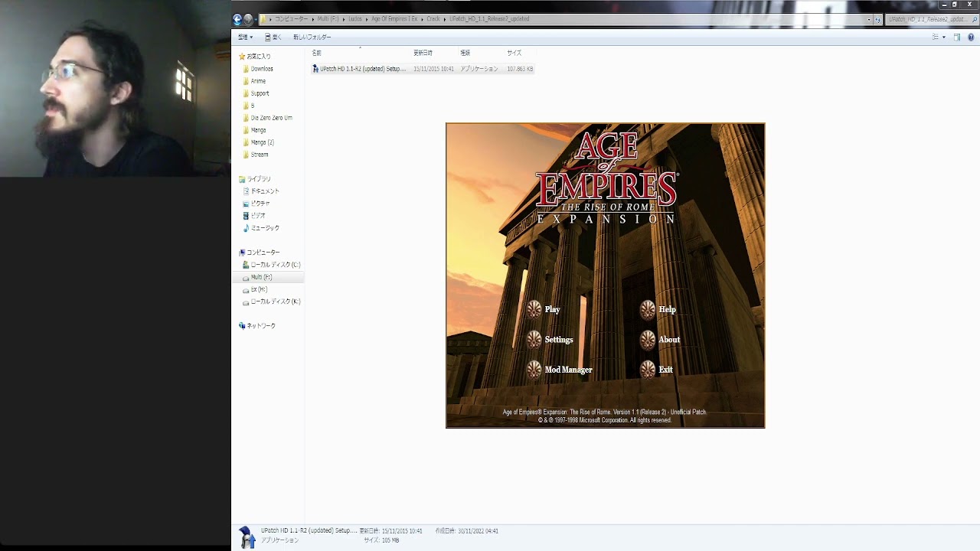Click the About shield icon in launcher

tap(648, 340)
